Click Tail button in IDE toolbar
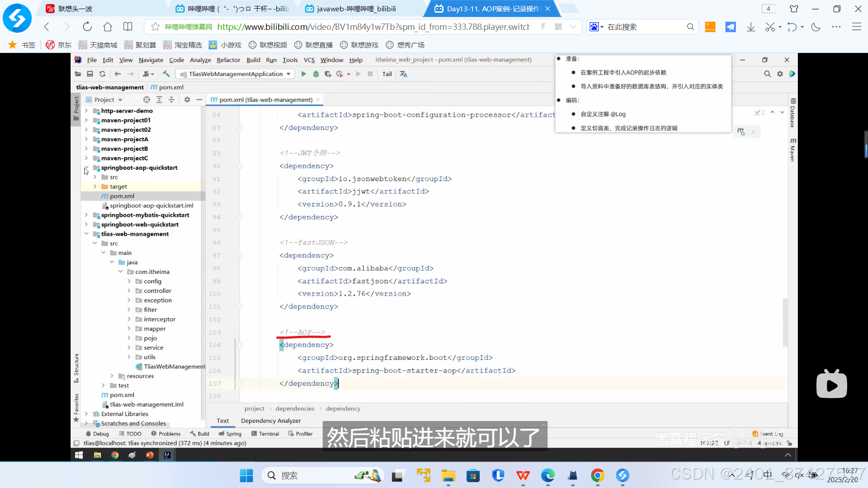This screenshot has width=868, height=488. click(387, 74)
